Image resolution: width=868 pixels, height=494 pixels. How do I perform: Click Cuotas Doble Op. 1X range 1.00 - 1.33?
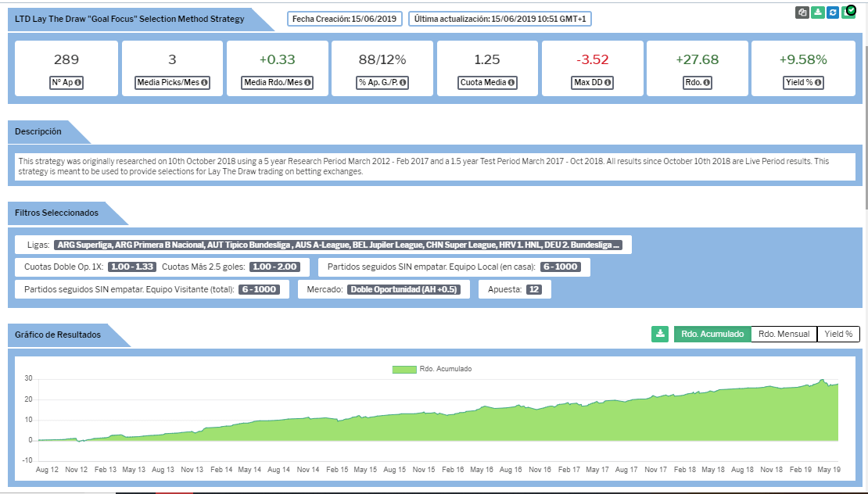pos(131,267)
